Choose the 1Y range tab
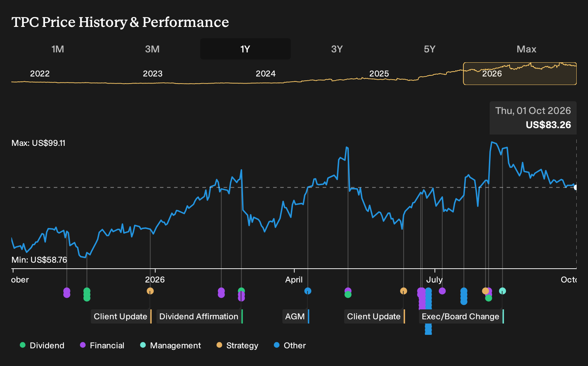The width and height of the screenshot is (588, 366). [x=246, y=49]
